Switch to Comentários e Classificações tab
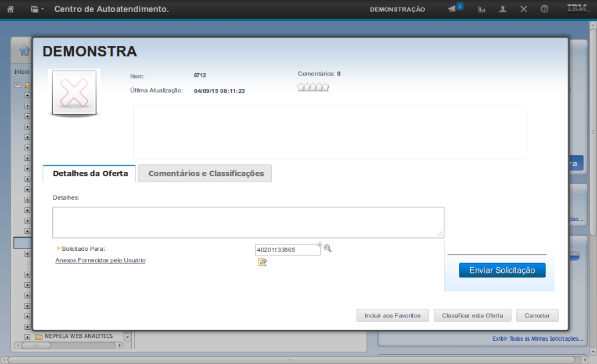Viewport: 597px width, 364px height. click(x=206, y=174)
